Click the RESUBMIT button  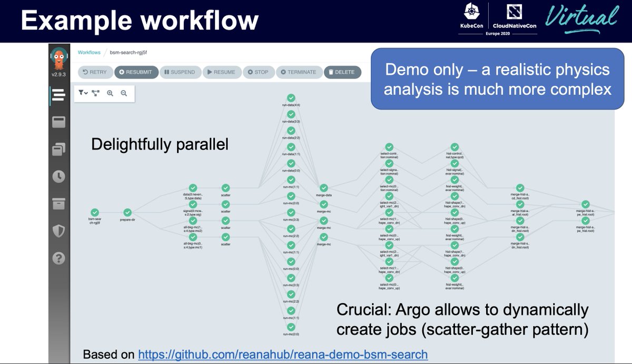[x=135, y=72]
